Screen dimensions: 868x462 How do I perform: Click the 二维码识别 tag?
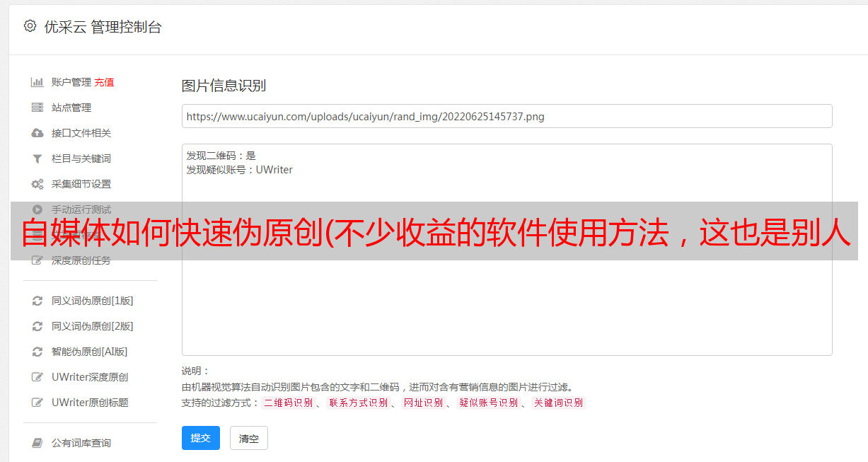pos(288,403)
